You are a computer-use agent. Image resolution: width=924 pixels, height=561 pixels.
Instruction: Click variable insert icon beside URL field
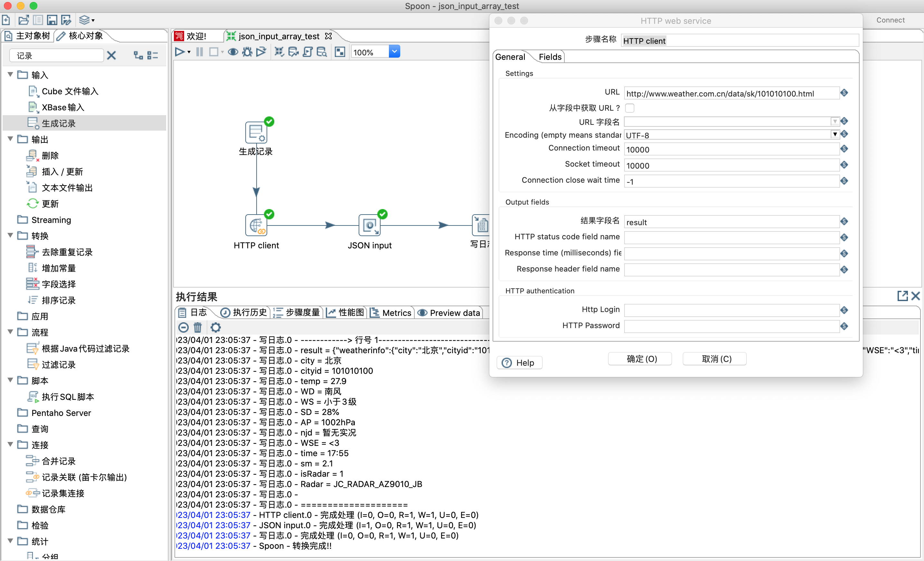pos(844,93)
